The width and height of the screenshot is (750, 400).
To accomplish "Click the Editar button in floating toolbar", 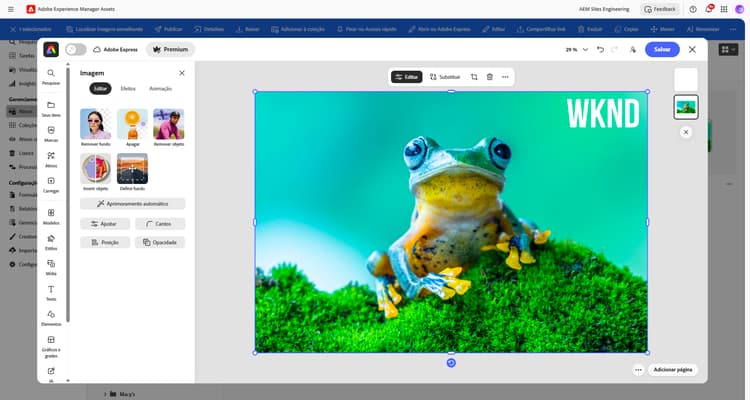I will pyautogui.click(x=407, y=77).
